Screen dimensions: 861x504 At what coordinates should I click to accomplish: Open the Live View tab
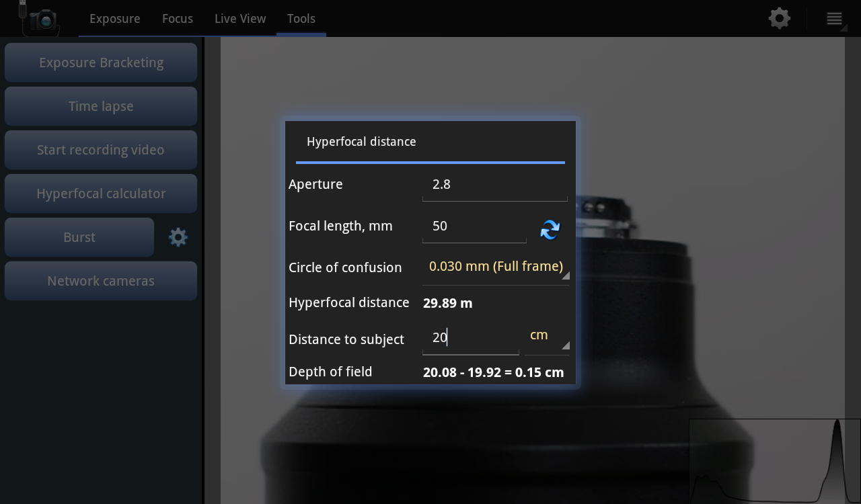[240, 18]
